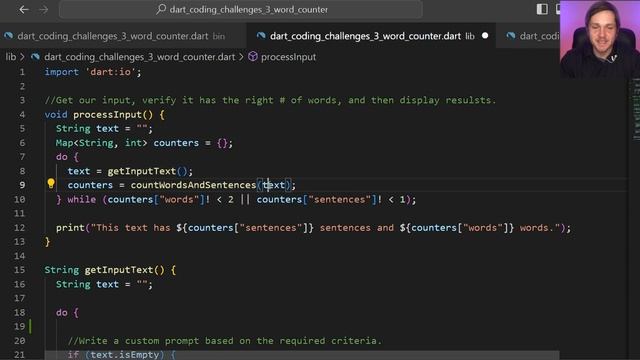Click the comment on line 20
This screenshot has width=640, height=360.
[x=225, y=340]
